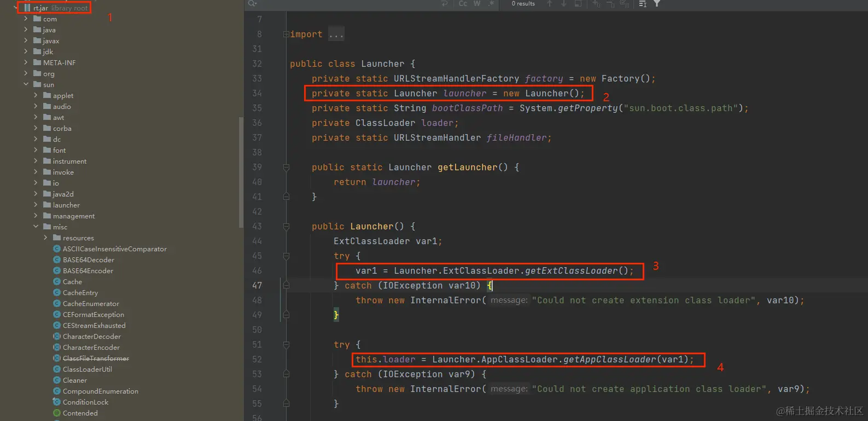Open the Cache class
The height and width of the screenshot is (421, 868).
72,282
